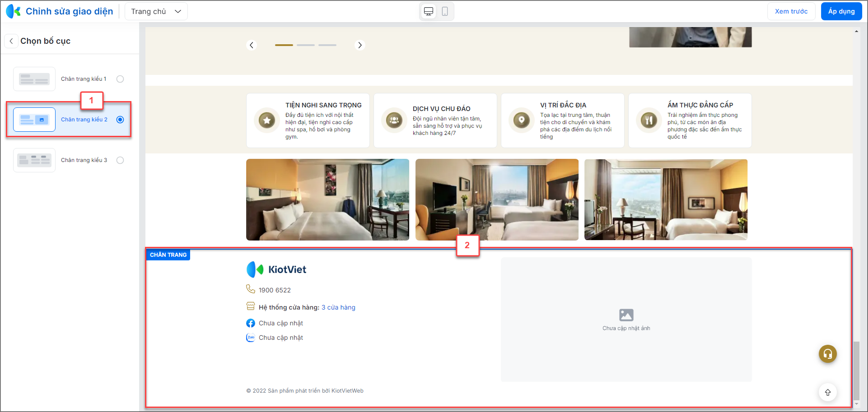Click the store icon beside Hệ thống cửa hàng
Screen dimensions: 868x412
[251, 306]
